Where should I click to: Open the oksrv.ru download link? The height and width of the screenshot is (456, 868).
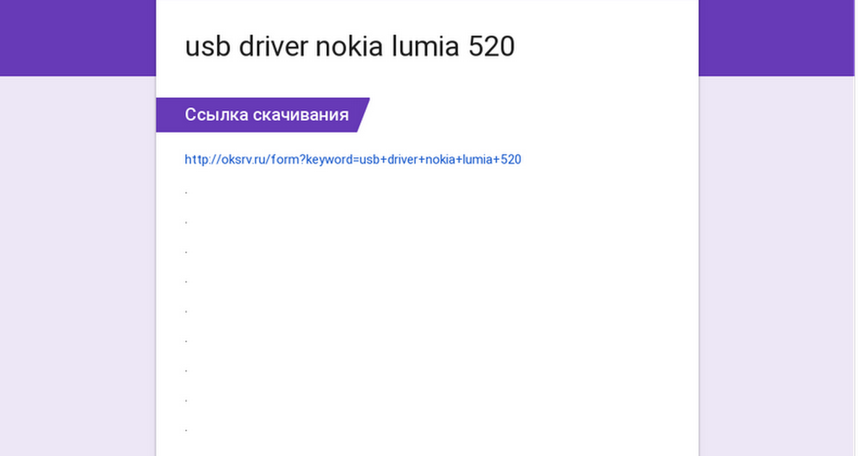353,159
